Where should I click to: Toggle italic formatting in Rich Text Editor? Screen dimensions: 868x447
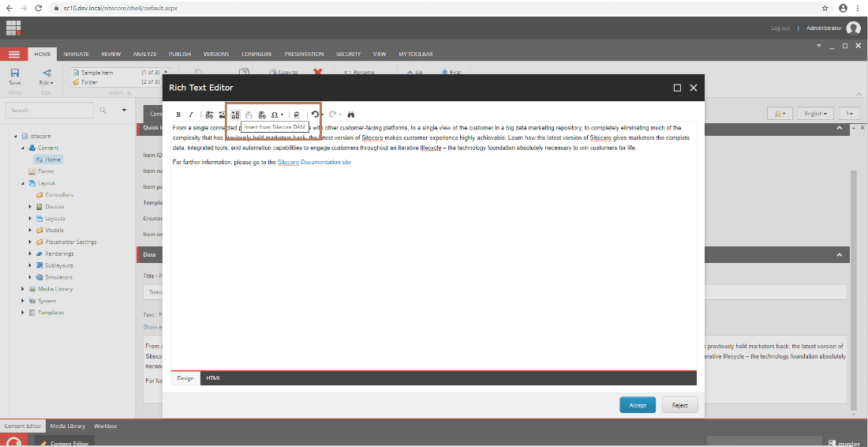tap(191, 115)
